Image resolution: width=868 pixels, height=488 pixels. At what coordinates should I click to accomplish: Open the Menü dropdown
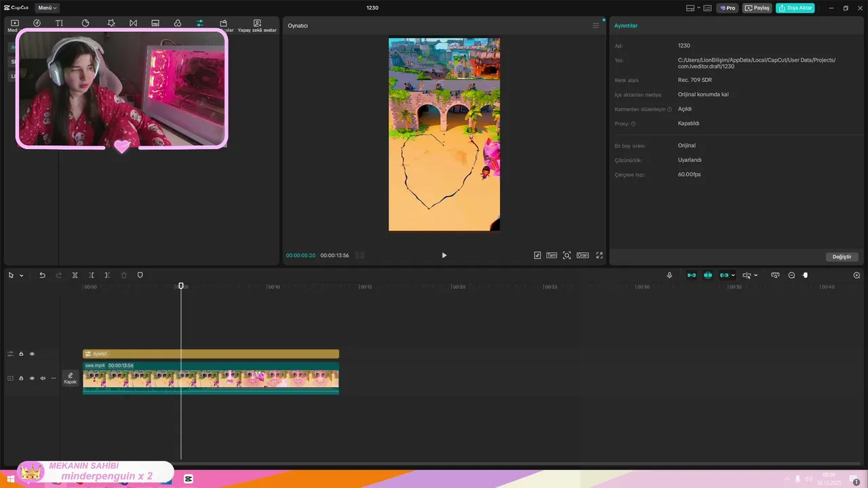(47, 8)
